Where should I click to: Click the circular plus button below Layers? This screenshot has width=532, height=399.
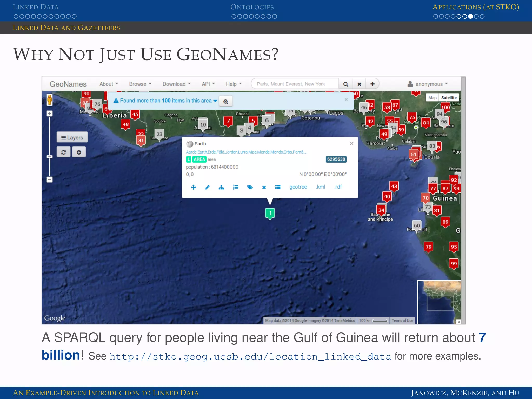[x=79, y=152]
